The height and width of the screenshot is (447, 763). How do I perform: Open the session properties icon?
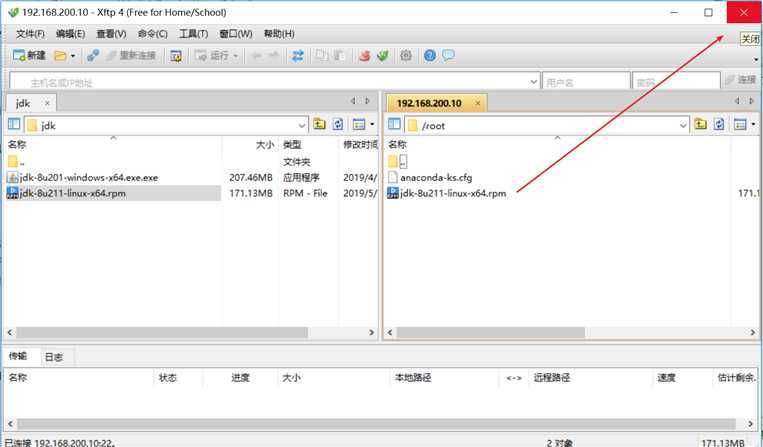(x=176, y=56)
